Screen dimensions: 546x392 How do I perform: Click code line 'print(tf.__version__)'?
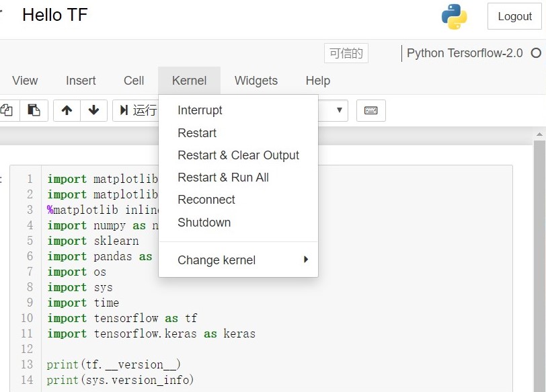[x=114, y=364]
